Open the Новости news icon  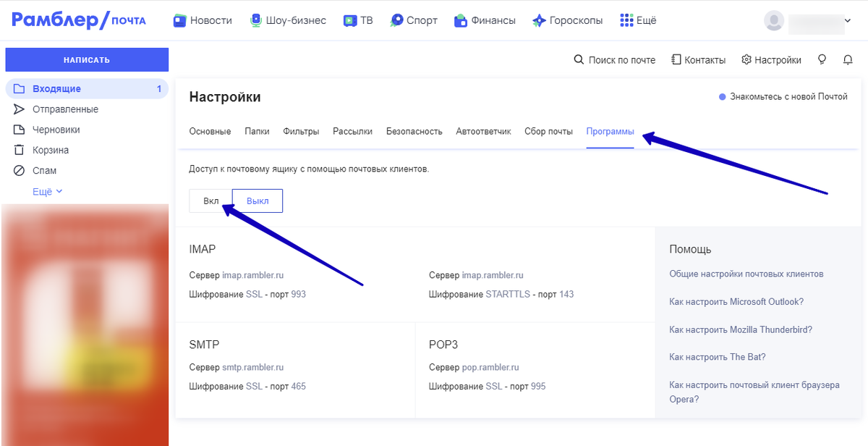click(180, 20)
